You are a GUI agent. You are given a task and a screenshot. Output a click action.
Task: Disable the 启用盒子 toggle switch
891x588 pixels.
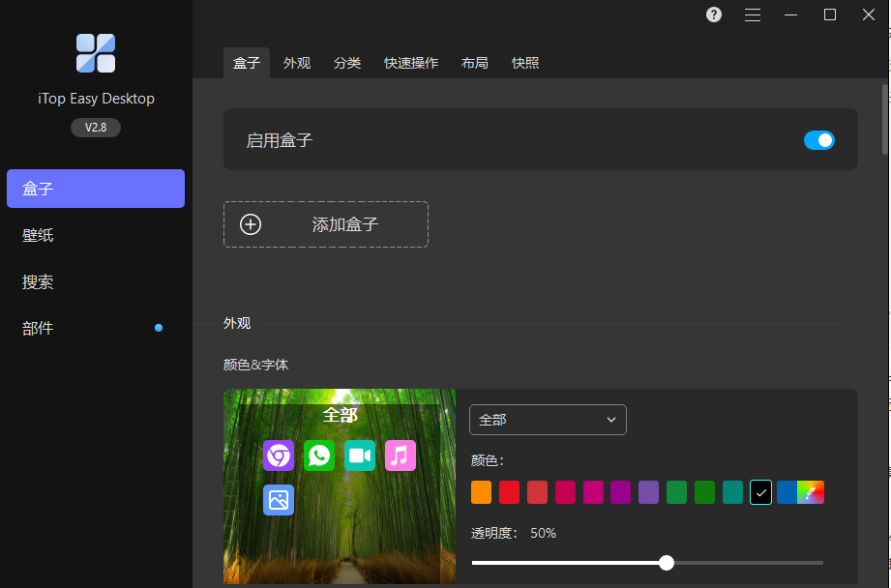[819, 139]
